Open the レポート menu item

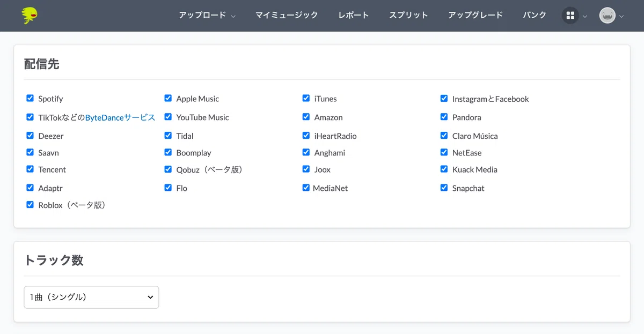(354, 15)
